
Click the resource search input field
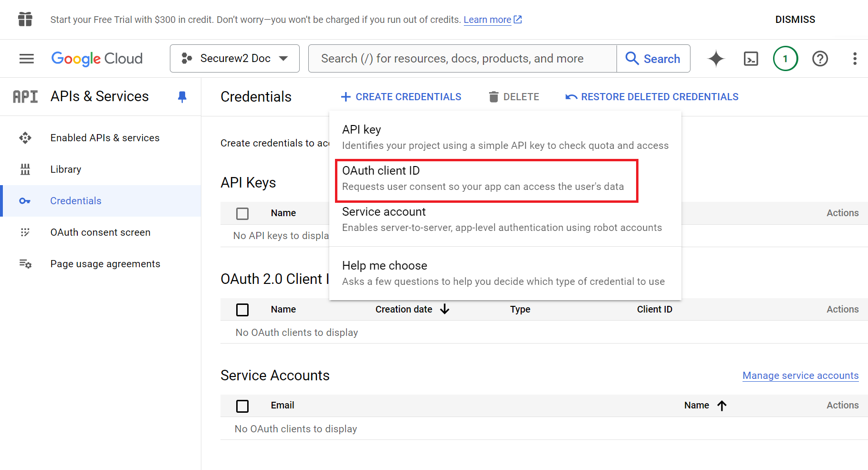coord(462,59)
